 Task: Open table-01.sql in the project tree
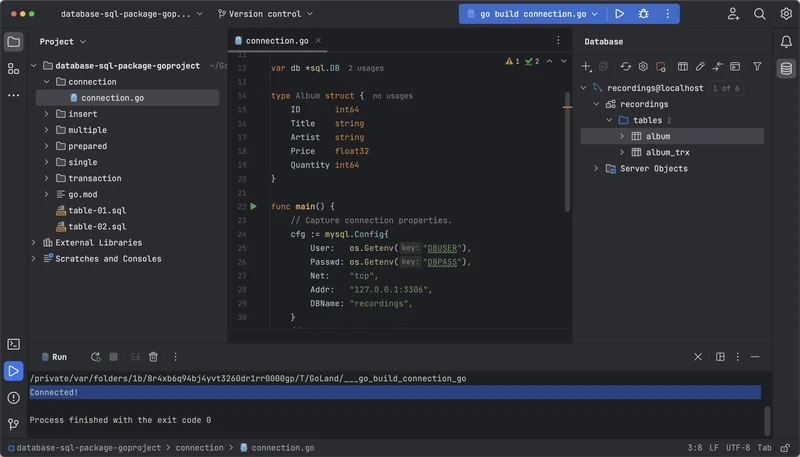(x=97, y=210)
